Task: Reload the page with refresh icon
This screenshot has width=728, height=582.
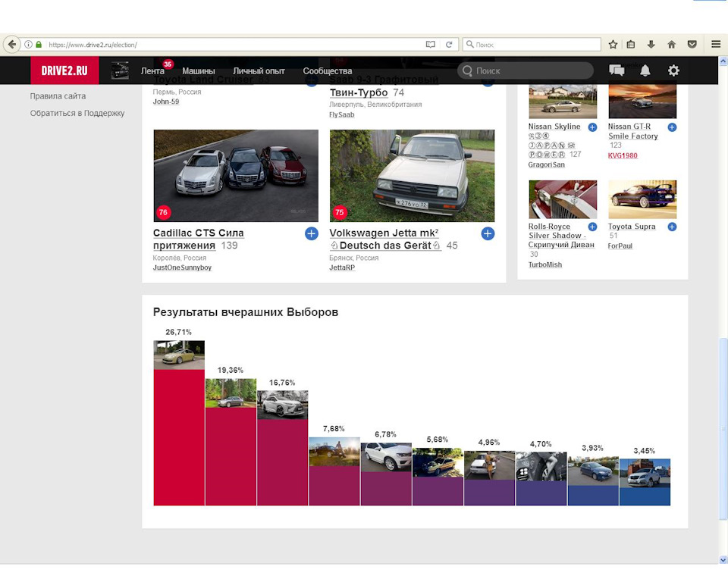Action: (449, 45)
